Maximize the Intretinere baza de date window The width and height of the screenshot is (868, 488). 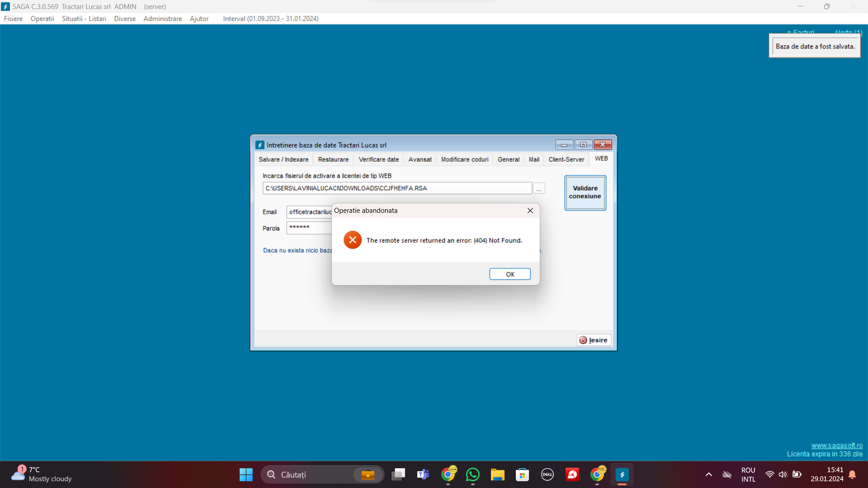coord(583,145)
